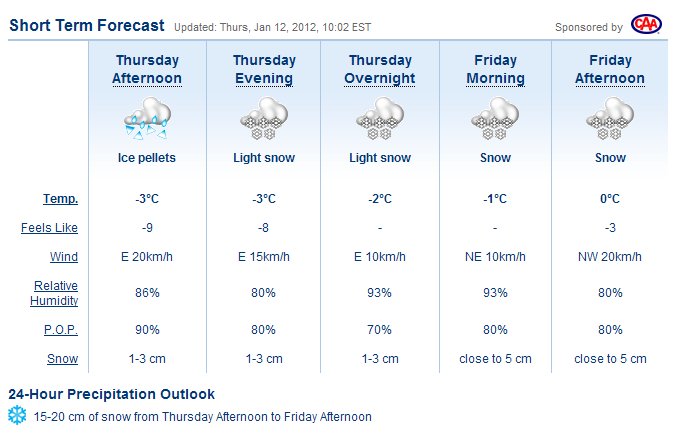Select the Thursday Overnight column heading

pos(379,70)
